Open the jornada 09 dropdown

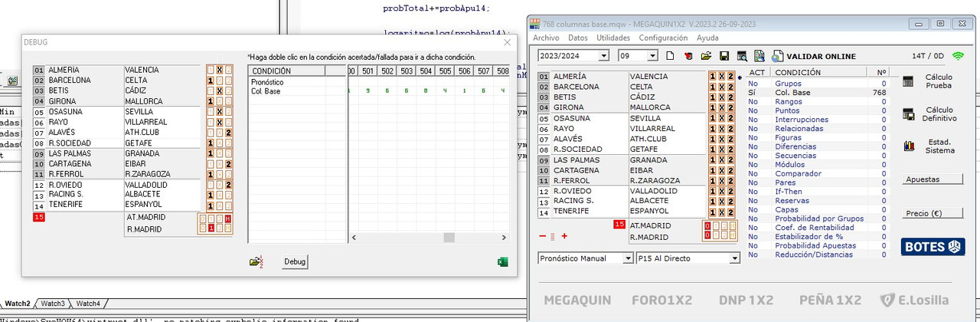[653, 56]
